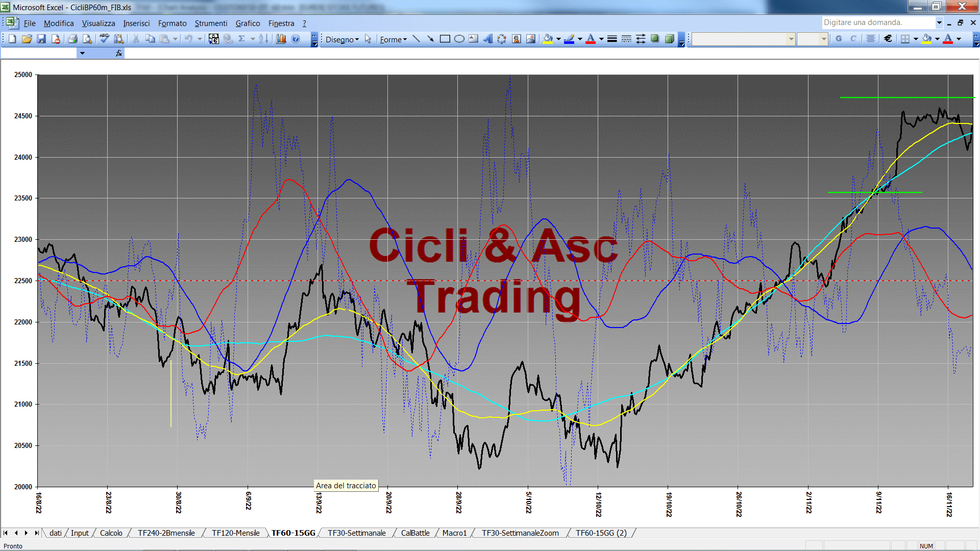Select the Line drawing tool

pyautogui.click(x=416, y=39)
